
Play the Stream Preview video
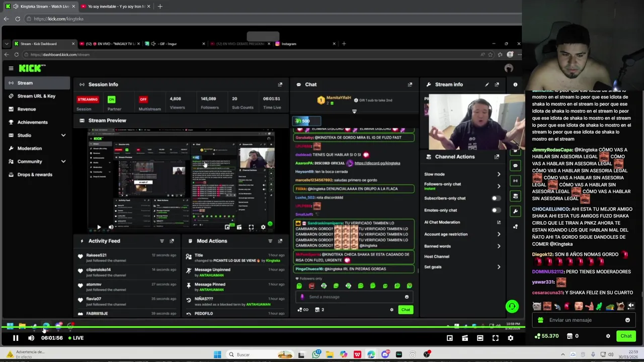coord(99,227)
